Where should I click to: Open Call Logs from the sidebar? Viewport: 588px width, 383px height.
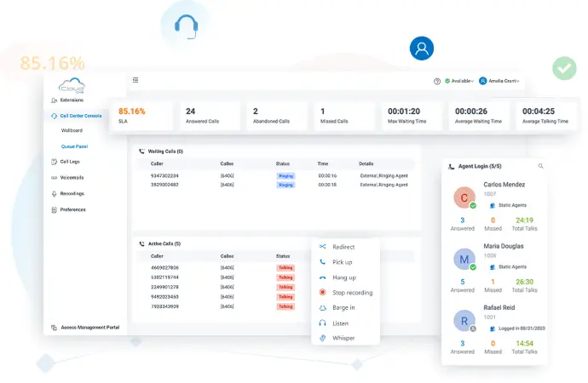pos(70,161)
